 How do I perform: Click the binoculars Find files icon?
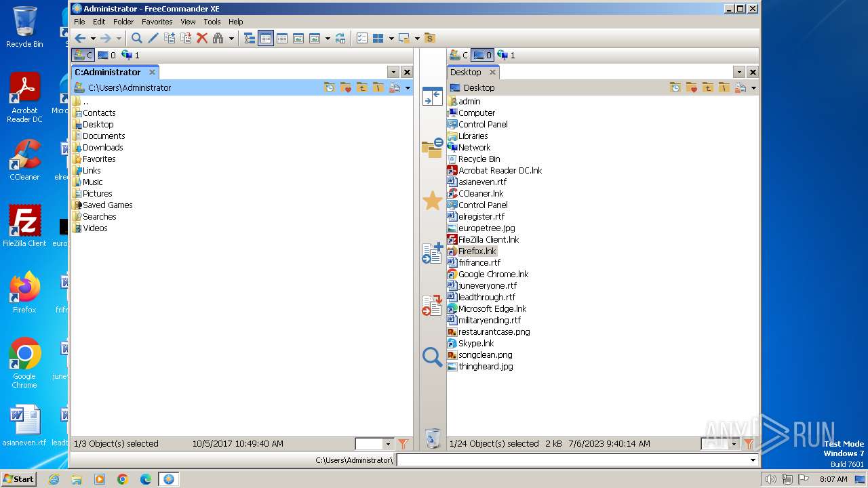click(x=218, y=39)
